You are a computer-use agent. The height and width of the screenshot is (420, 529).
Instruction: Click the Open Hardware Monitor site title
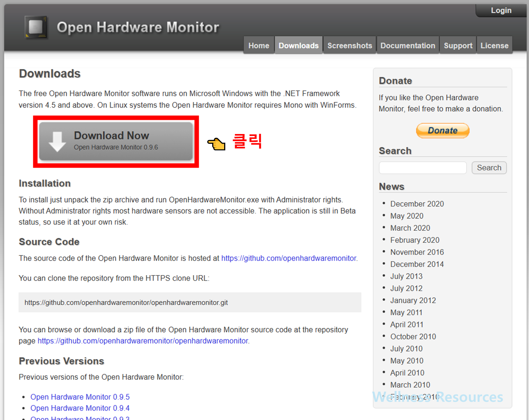pos(138,27)
